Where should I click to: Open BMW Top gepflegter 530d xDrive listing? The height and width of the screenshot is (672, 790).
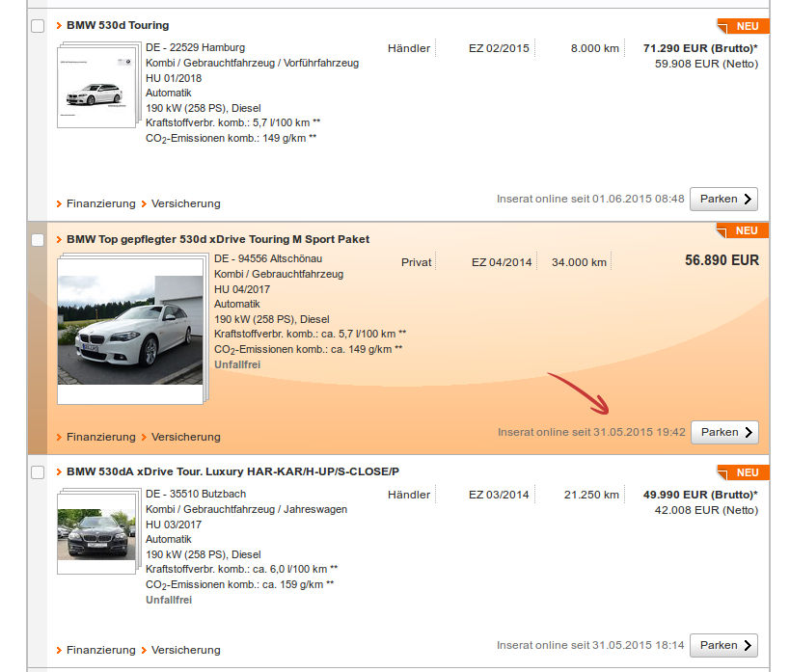click(x=218, y=239)
